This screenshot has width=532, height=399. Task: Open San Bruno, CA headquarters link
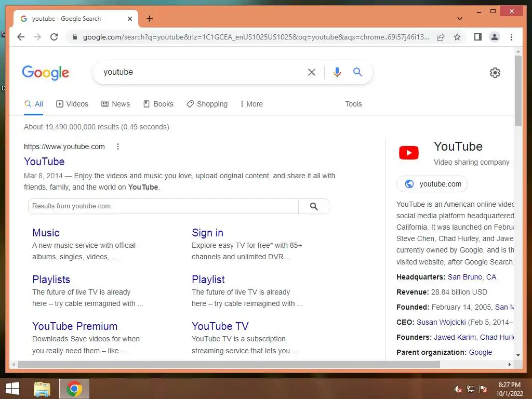[472, 277]
